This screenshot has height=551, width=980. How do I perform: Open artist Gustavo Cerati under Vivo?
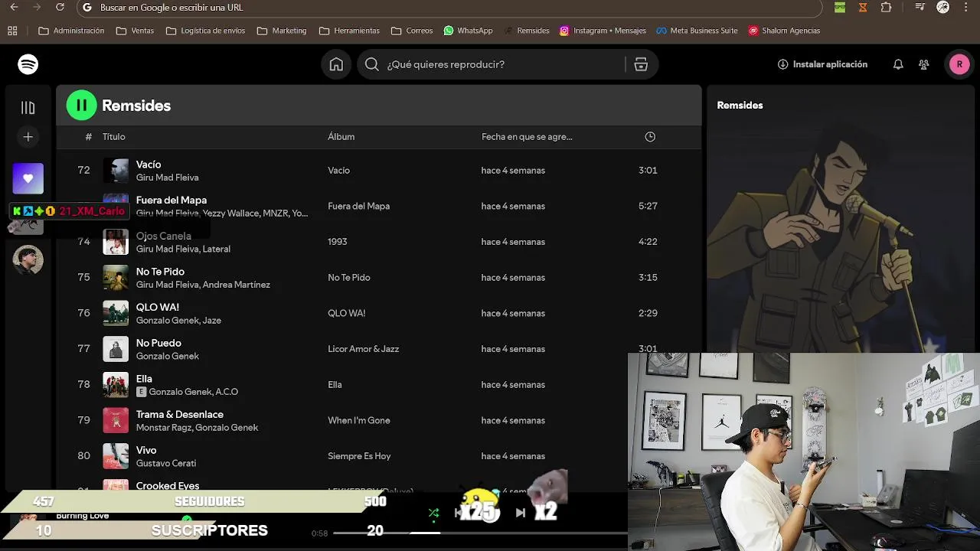pyautogui.click(x=166, y=464)
